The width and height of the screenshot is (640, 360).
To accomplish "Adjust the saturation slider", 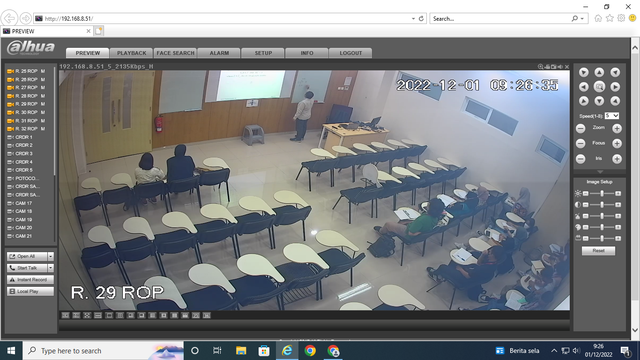I will point(602,216).
